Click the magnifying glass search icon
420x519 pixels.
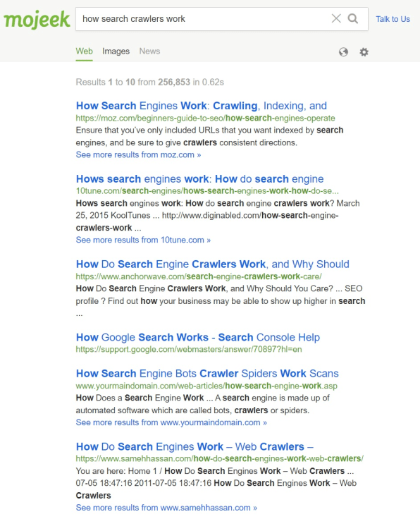click(353, 18)
